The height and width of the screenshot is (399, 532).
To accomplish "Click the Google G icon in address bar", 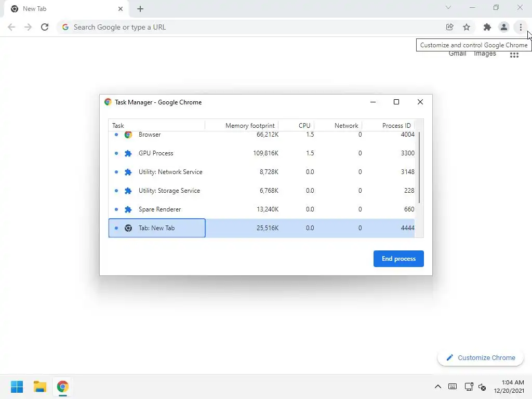I will (x=65, y=27).
